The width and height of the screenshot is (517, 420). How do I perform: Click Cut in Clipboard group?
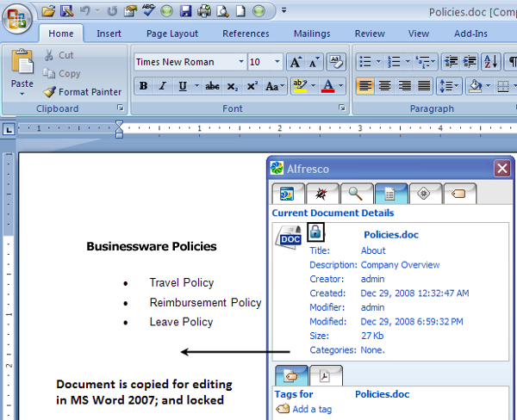coord(59,55)
